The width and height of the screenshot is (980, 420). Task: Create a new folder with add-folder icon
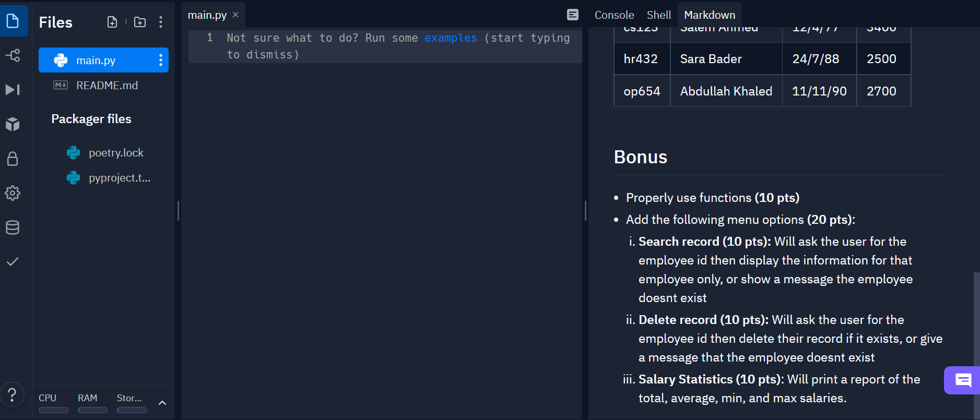point(140,22)
